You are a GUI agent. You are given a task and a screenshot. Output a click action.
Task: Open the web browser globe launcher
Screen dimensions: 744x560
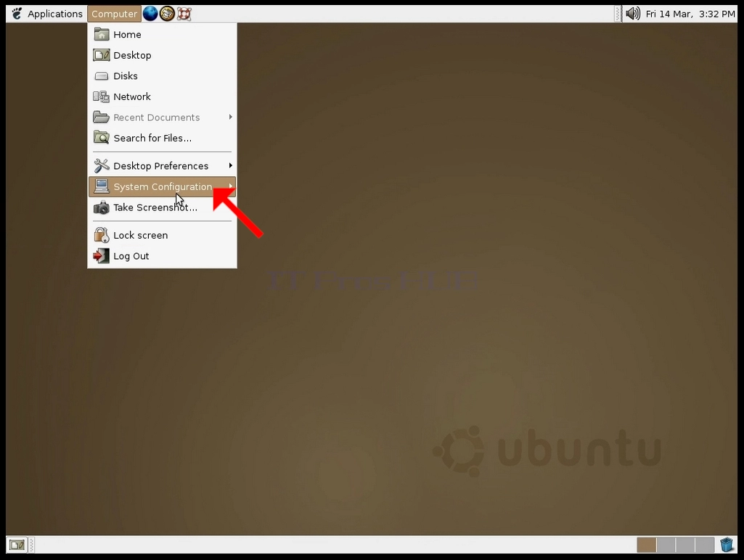pyautogui.click(x=150, y=14)
